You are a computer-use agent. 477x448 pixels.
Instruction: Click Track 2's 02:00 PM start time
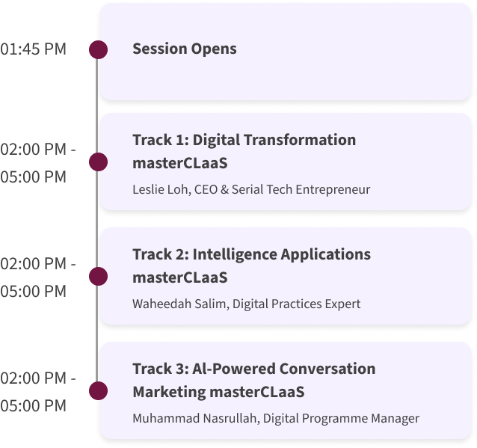point(33,263)
